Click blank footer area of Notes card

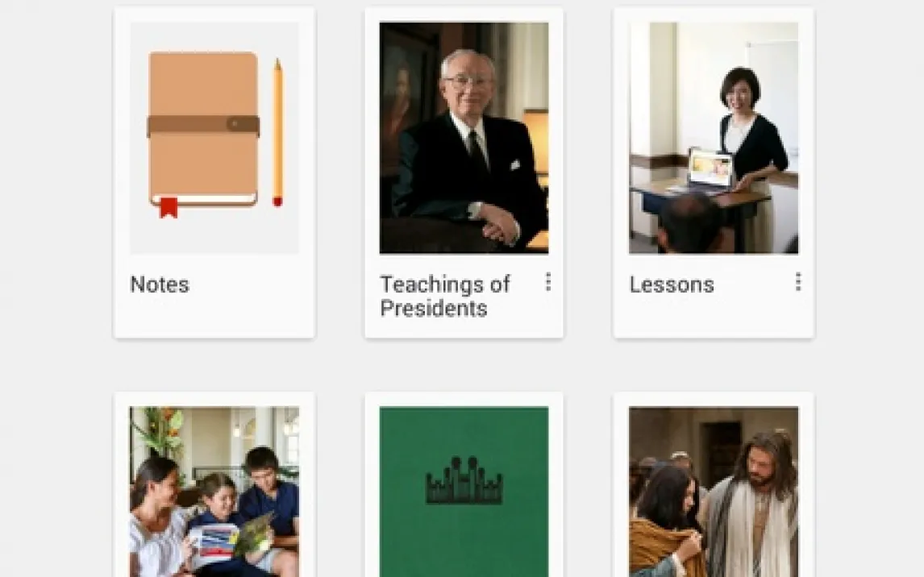pos(214,318)
